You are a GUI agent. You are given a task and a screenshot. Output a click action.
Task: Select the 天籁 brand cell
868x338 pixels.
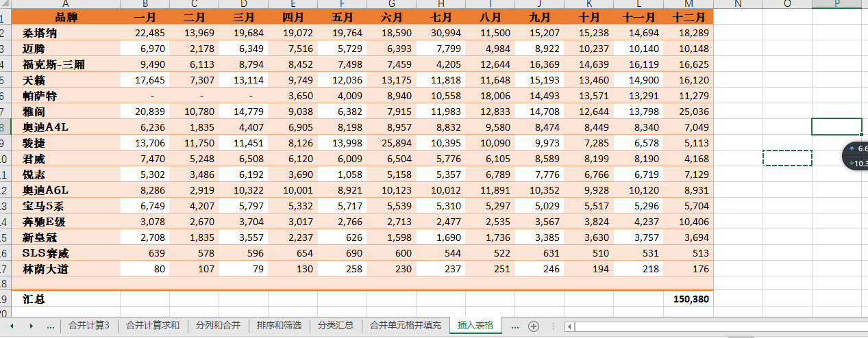(66, 80)
